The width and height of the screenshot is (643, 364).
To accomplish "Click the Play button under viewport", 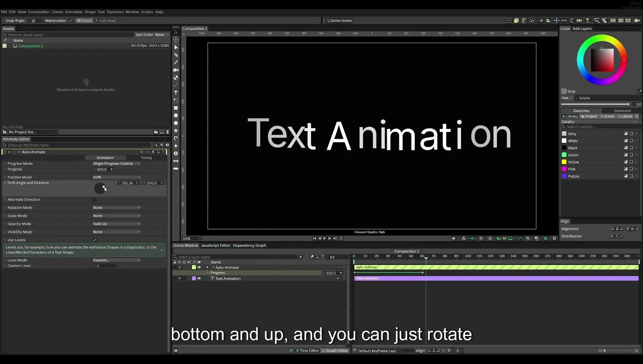I will coord(325,239).
